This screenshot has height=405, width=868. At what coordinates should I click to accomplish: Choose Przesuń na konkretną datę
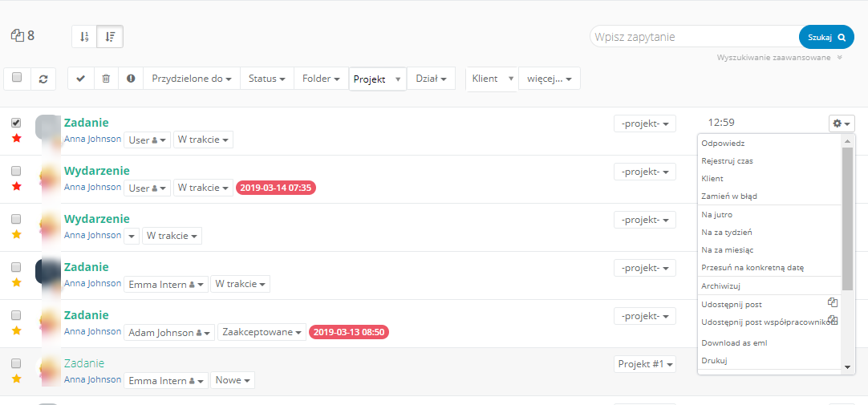tap(769, 267)
